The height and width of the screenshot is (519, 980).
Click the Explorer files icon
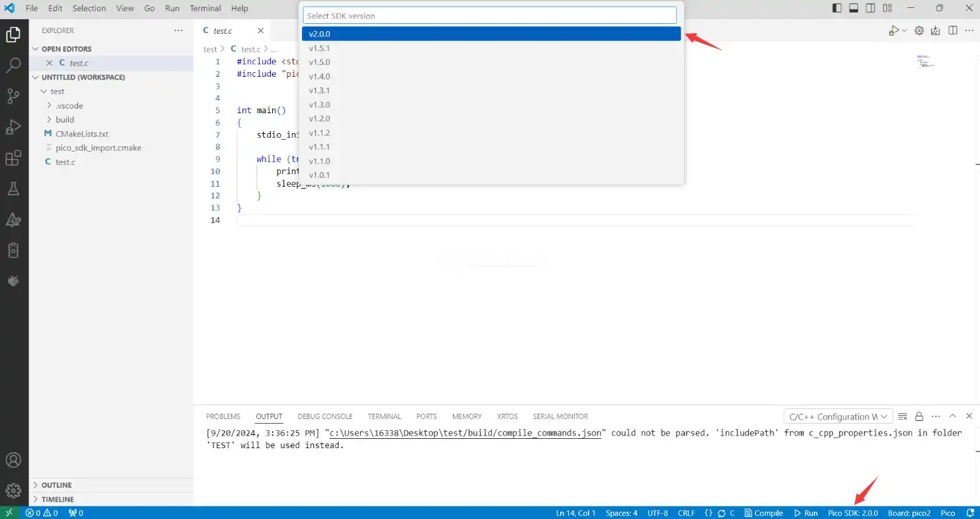click(13, 34)
